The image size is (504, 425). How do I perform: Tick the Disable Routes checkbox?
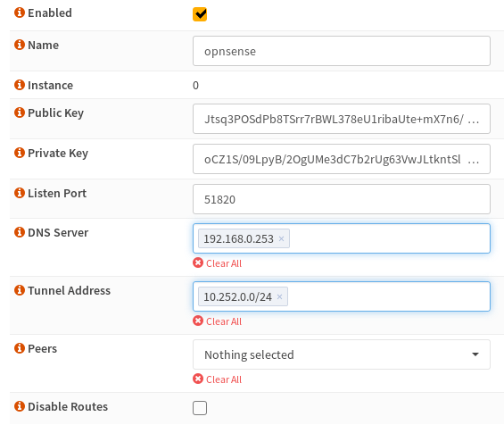point(200,408)
